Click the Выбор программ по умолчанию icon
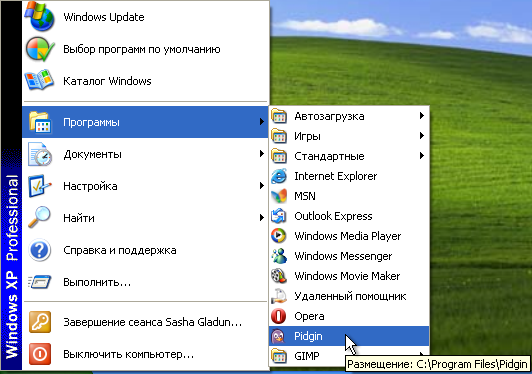Image resolution: width=532 pixels, height=374 pixels. pyautogui.click(x=40, y=49)
